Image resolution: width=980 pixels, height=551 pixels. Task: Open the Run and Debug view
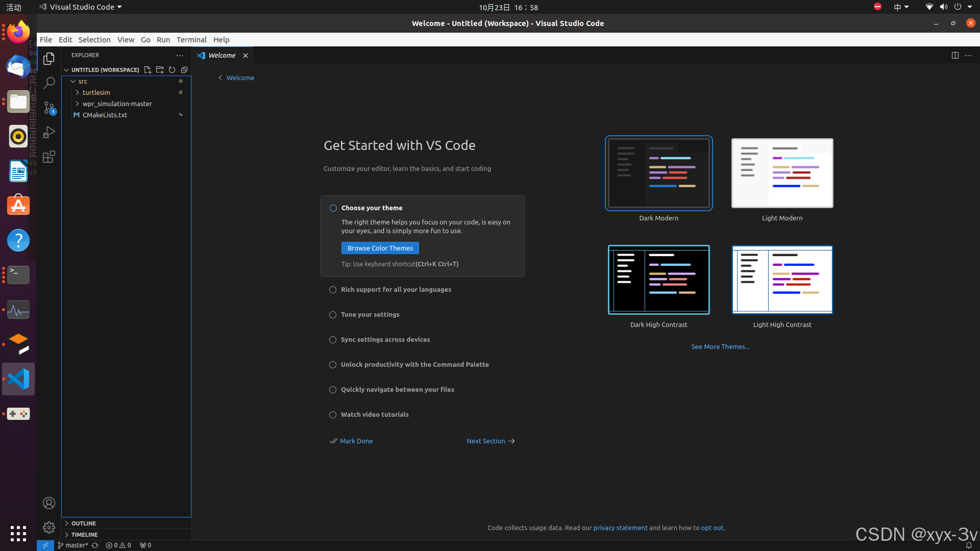tap(49, 132)
